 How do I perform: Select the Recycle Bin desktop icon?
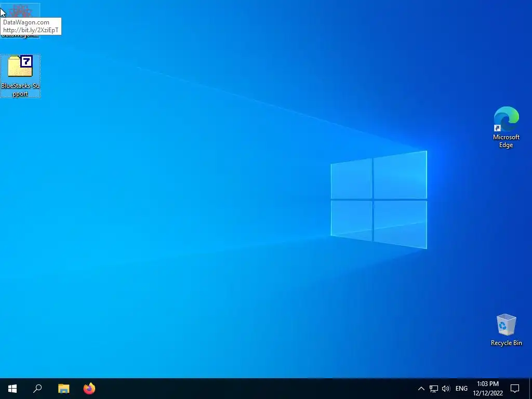[506, 330]
